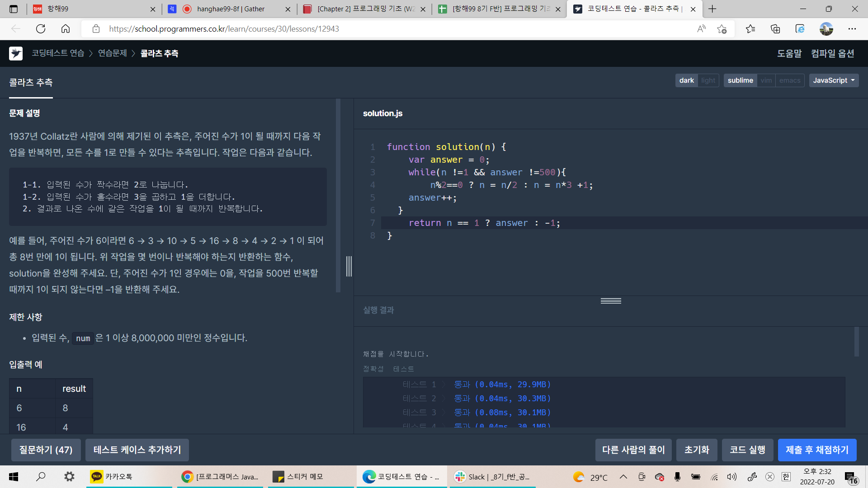Screen dimensions: 868x488
Task: Open 연습문제 breadcrumb link
Action: [112, 53]
